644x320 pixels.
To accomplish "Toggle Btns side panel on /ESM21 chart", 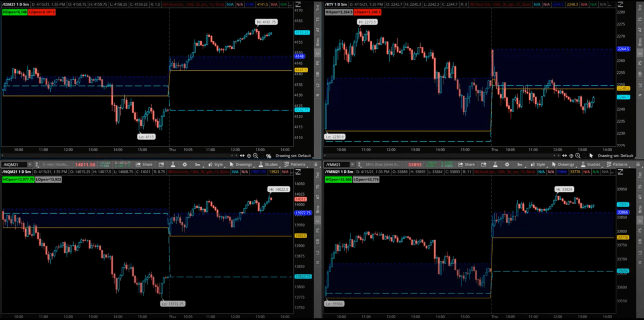I will [x=318, y=42].
